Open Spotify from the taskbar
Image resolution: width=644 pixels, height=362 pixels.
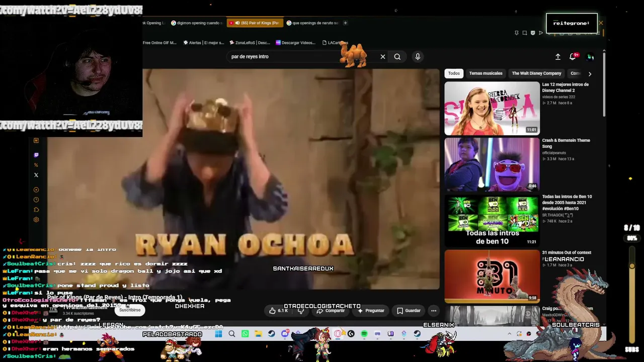coord(364,334)
